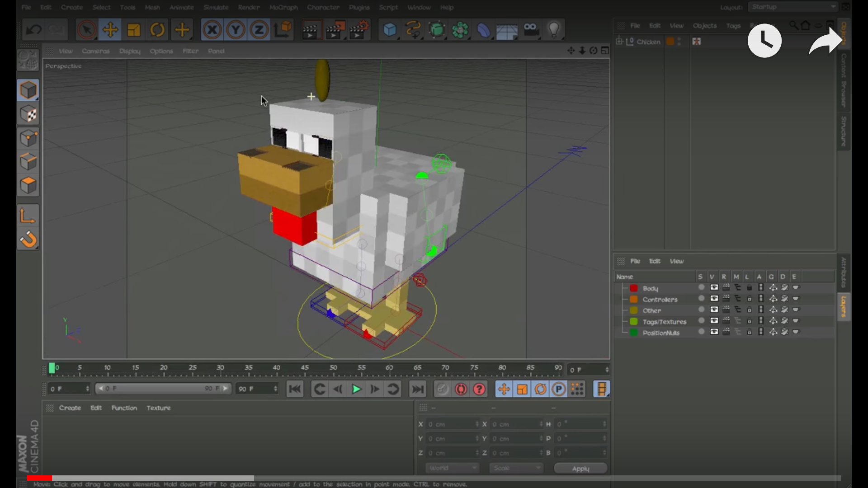Enable Edges mode

click(28, 162)
